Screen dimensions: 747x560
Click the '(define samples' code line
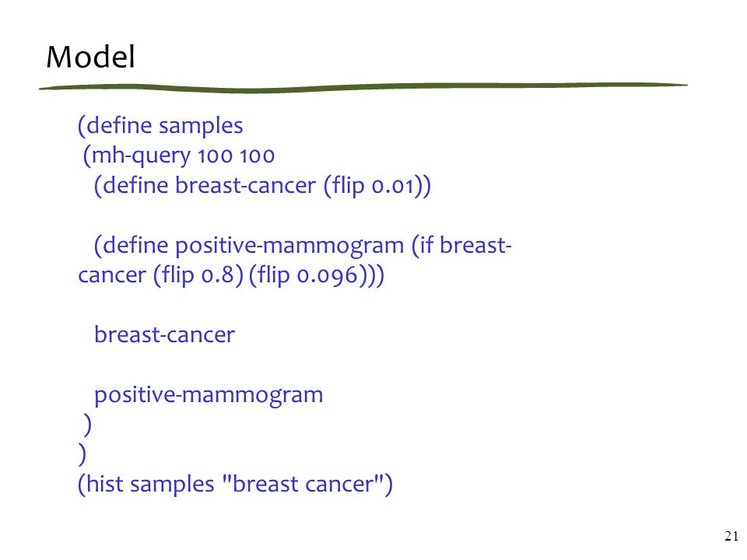pos(160,126)
